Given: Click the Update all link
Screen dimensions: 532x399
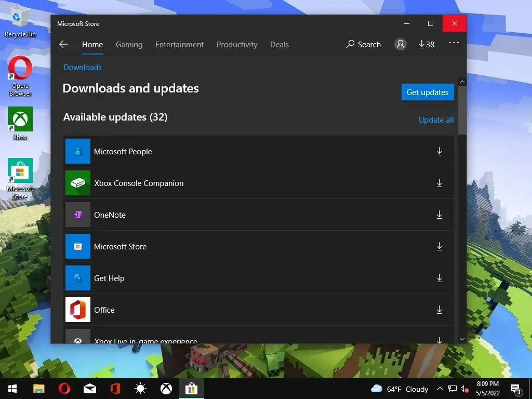Looking at the screenshot, I should 436,120.
